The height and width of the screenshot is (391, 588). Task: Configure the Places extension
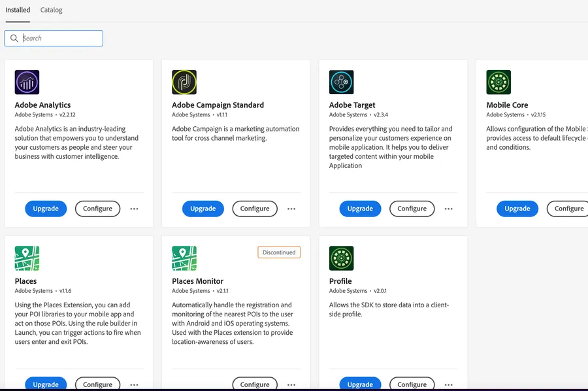coord(97,384)
